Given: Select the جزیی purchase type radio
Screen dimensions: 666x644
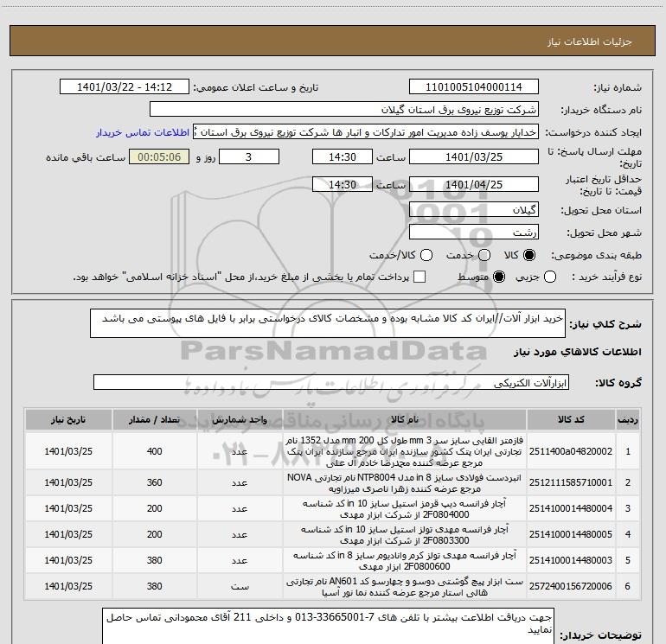Looking at the screenshot, I should [x=550, y=277].
